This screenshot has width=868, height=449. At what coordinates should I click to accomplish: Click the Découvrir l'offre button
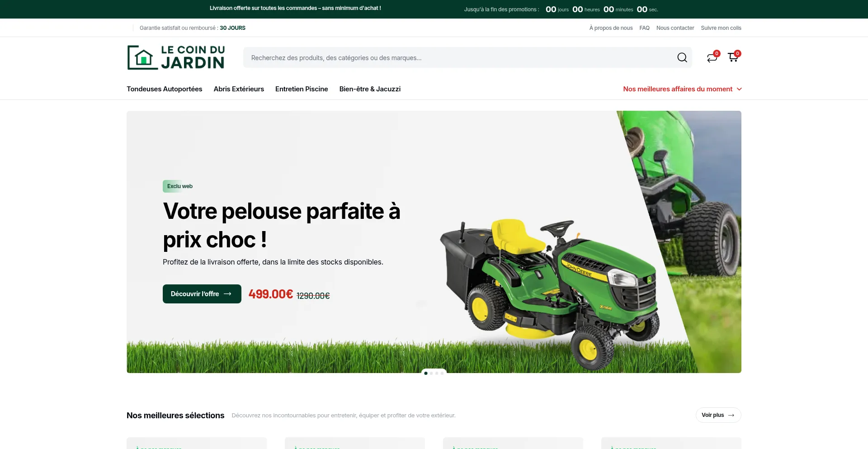202,294
